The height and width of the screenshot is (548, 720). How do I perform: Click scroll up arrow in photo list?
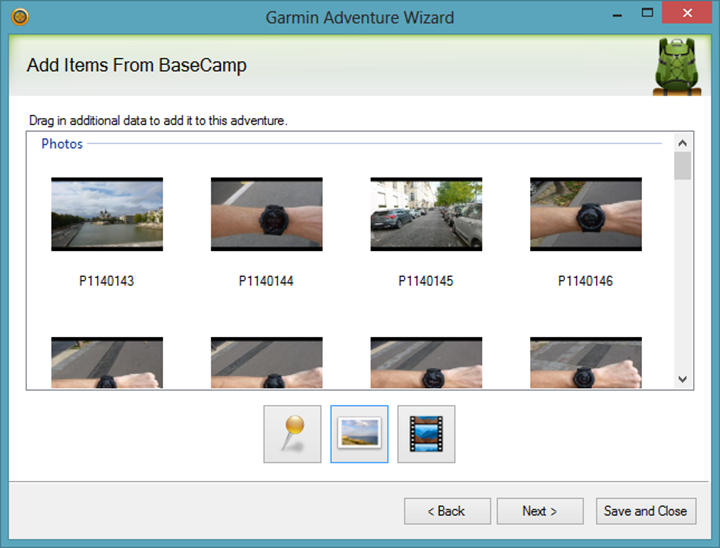tap(682, 143)
